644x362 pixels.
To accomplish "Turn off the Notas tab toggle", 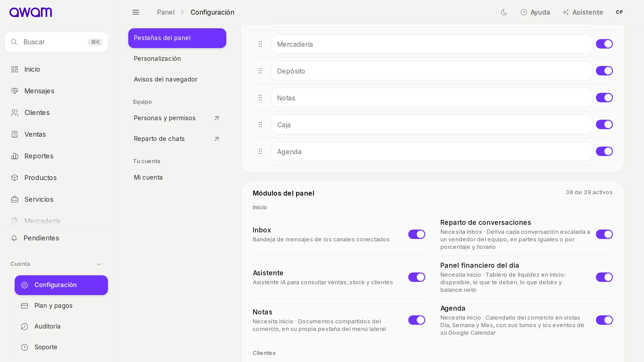I will [x=604, y=98].
